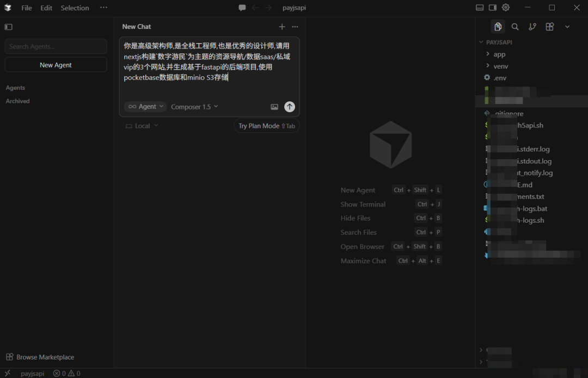
Task: Open errors and warnings status indicator
Action: pyautogui.click(x=67, y=374)
